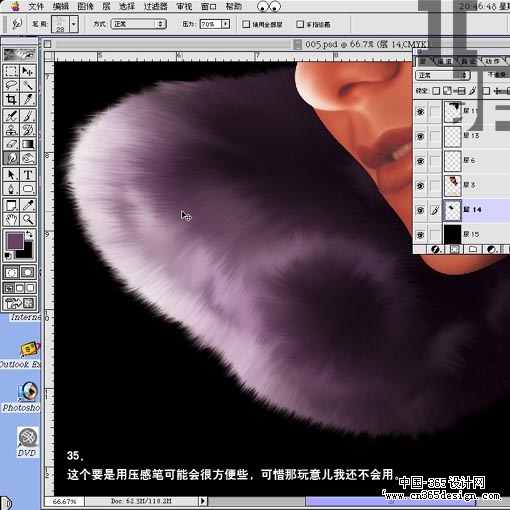Click the purple foreground color swatch

(x=15, y=241)
